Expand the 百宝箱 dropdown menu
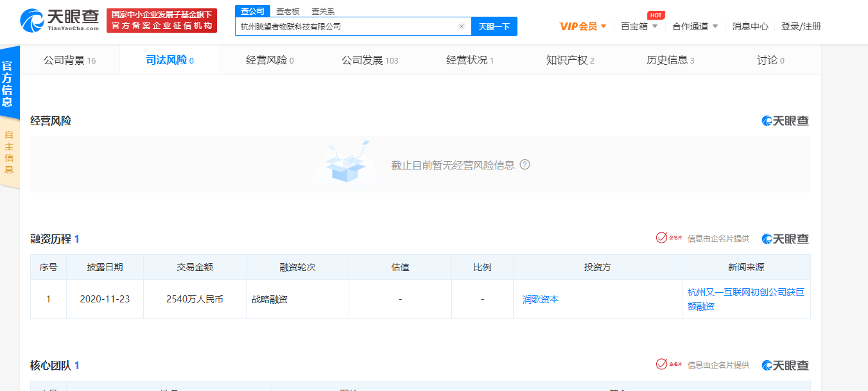Viewport: 868px width, 391px height. (639, 26)
